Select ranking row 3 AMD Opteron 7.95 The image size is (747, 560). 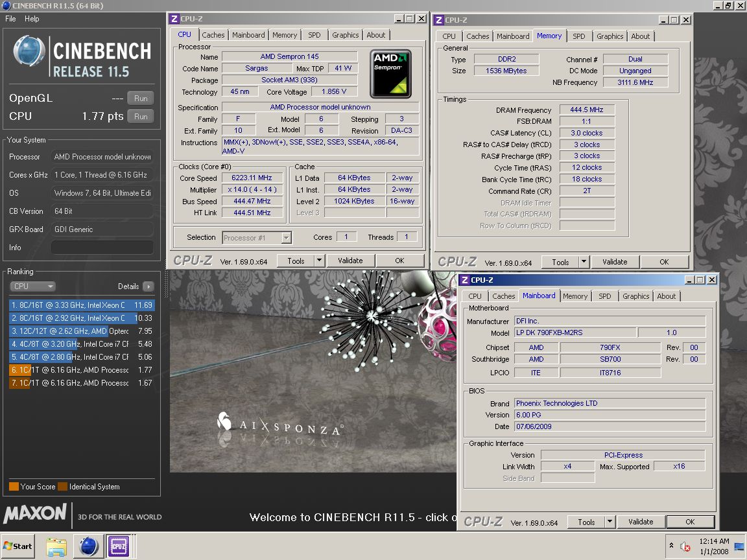point(82,331)
